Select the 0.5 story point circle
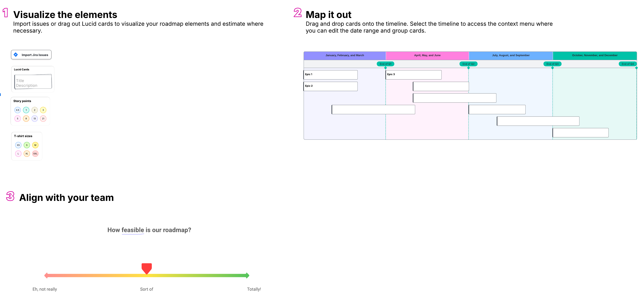 pos(17,110)
